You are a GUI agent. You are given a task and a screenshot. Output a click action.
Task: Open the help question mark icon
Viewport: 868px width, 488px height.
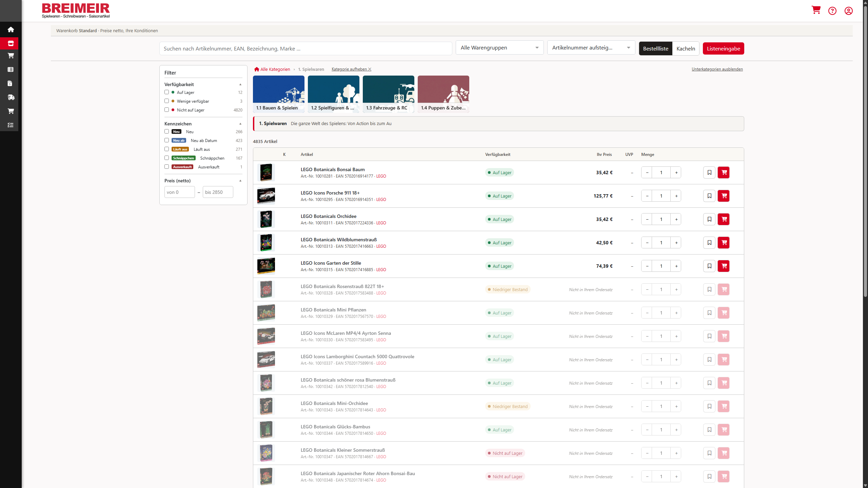[x=832, y=11]
